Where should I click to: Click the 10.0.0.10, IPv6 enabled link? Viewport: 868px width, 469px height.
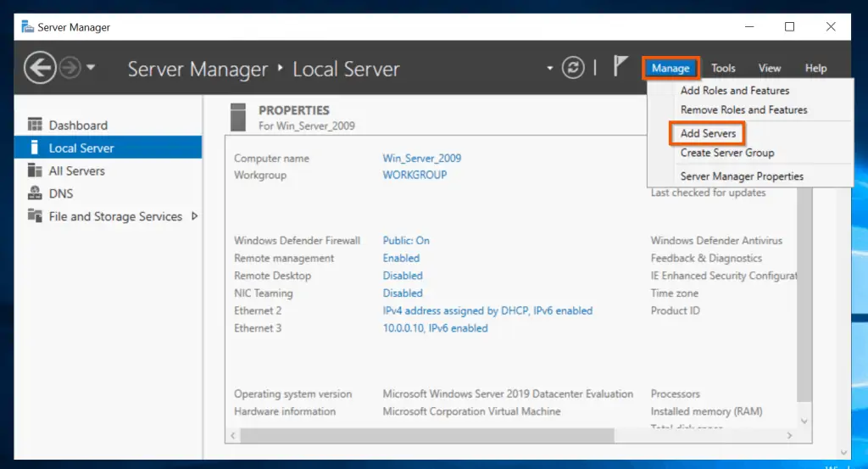click(x=435, y=328)
